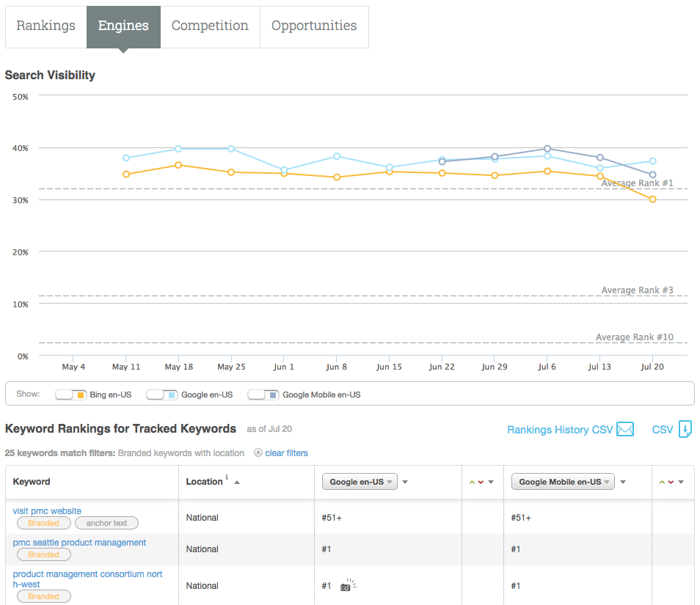Image resolution: width=700 pixels, height=605 pixels.
Task: Open the 'visit pmc website' keyword link
Action: pos(47,511)
